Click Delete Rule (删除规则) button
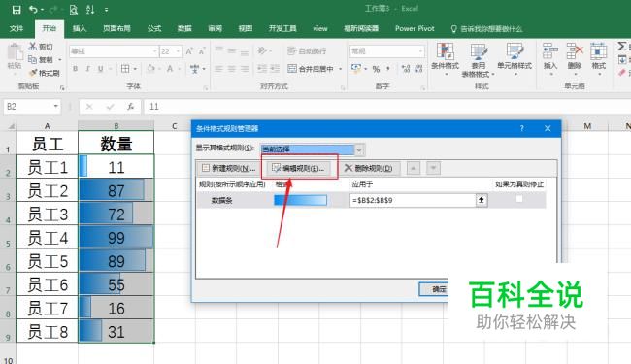631x364 pixels. coord(369,168)
